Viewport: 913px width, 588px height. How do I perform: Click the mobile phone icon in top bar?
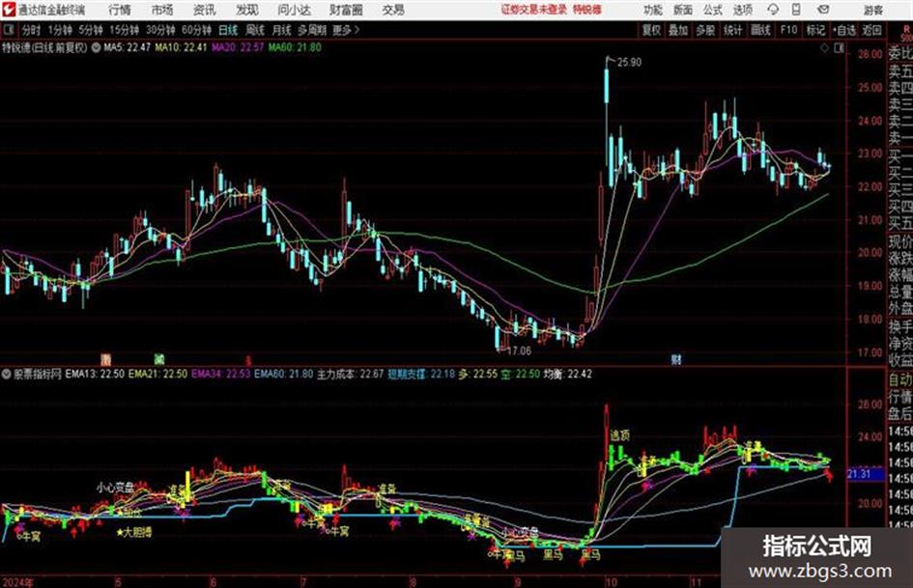tap(796, 10)
